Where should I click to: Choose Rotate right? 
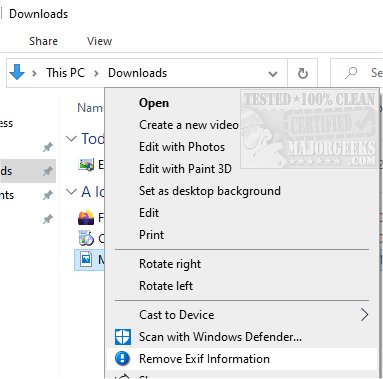[170, 264]
